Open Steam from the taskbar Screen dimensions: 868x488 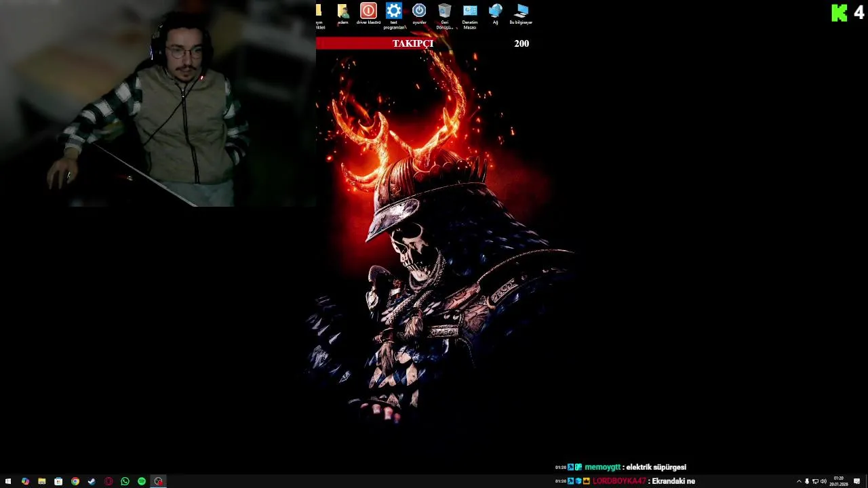[x=92, y=481]
